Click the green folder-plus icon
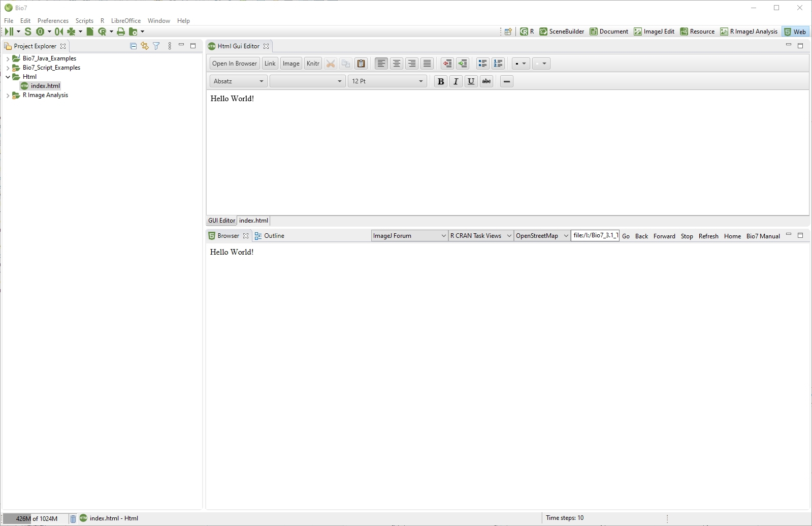The image size is (812, 526). (134, 32)
